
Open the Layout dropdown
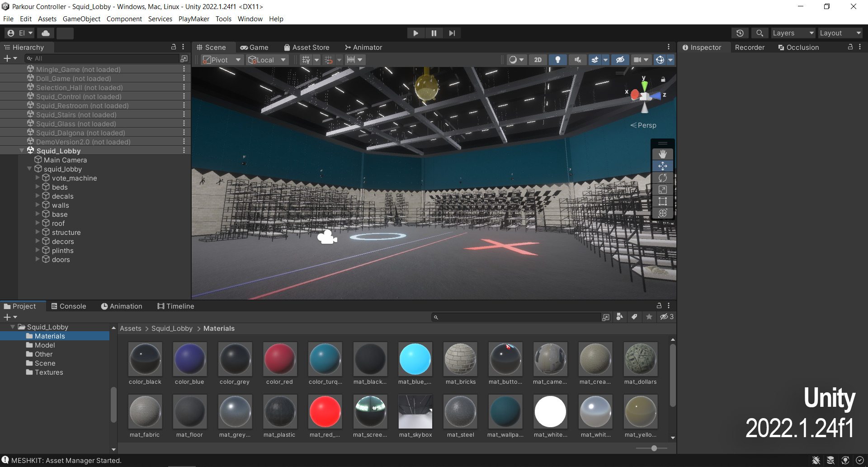tap(840, 33)
